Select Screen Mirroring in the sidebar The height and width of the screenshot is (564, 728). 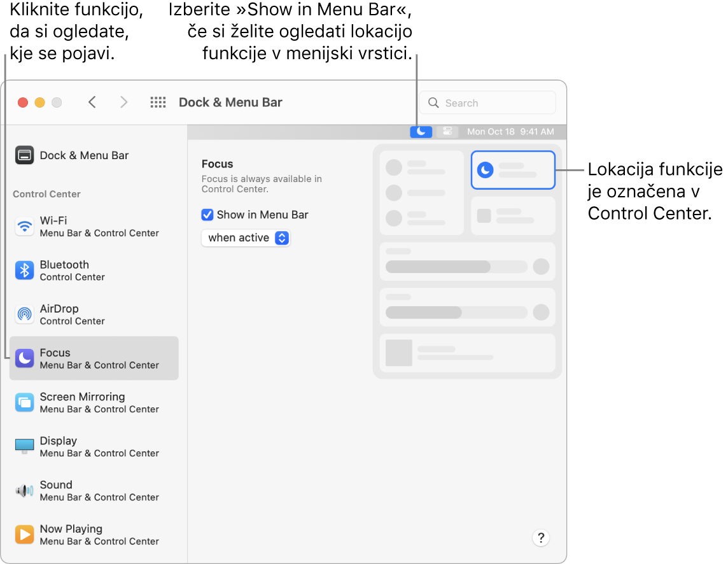[94, 403]
